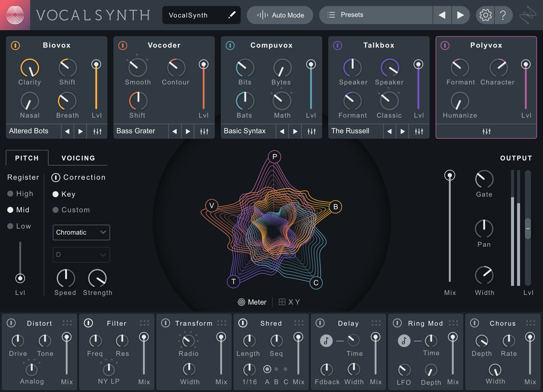Advance to the next Talkbox preset
Screen dimensions: 543x392
tap(402, 131)
